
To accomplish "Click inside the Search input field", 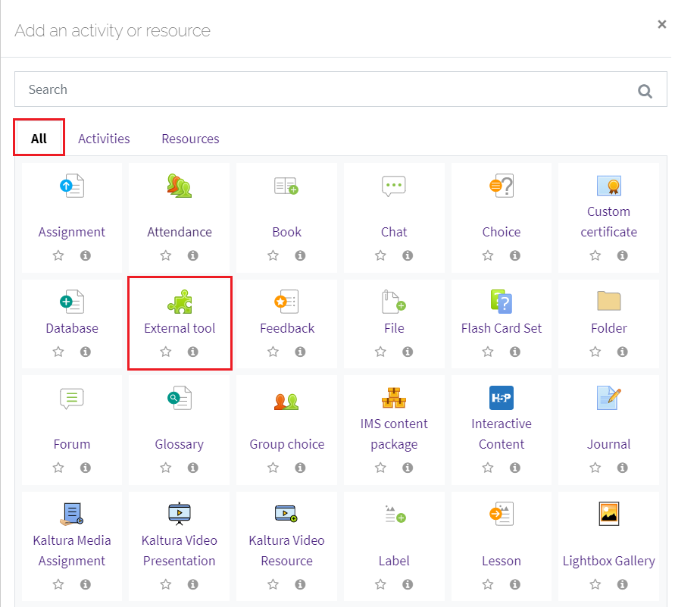I will point(303,89).
